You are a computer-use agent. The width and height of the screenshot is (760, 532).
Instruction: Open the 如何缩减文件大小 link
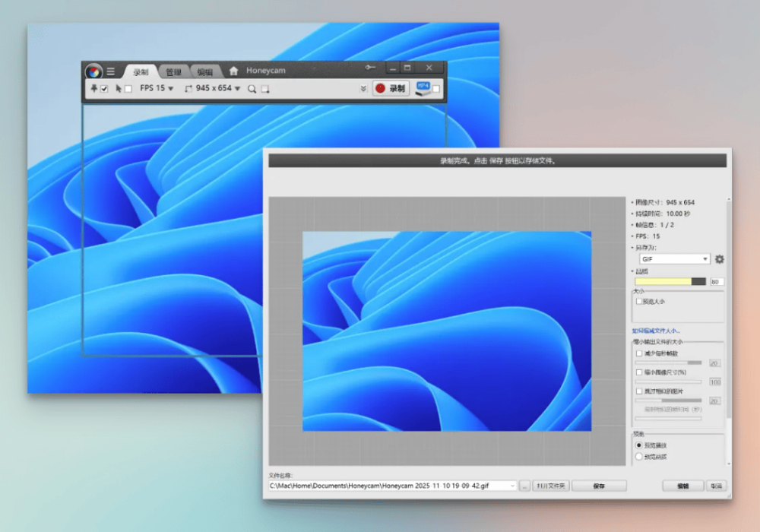pos(656,331)
